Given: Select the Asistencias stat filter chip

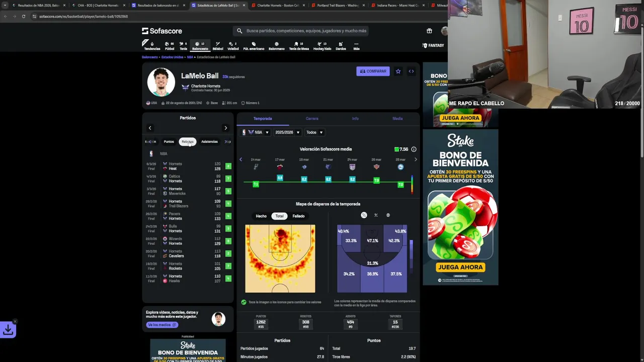Looking at the screenshot, I should [209, 142].
